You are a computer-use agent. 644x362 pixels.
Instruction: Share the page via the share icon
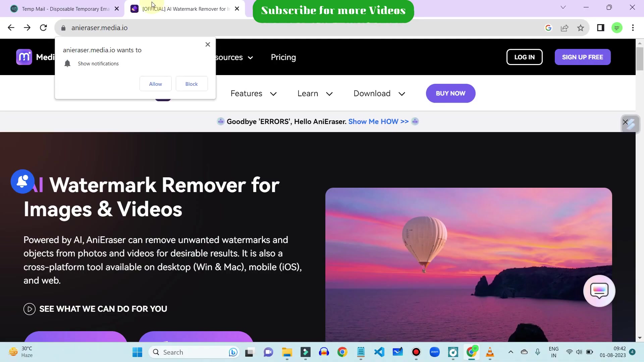pos(565,28)
